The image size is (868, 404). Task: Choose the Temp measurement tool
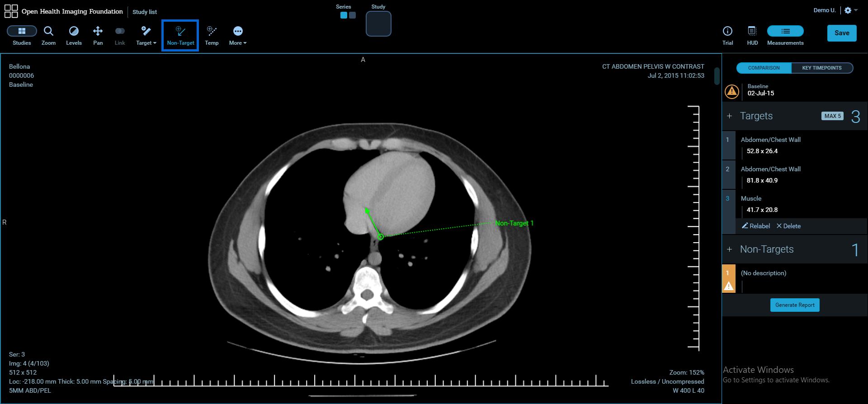pyautogui.click(x=212, y=35)
